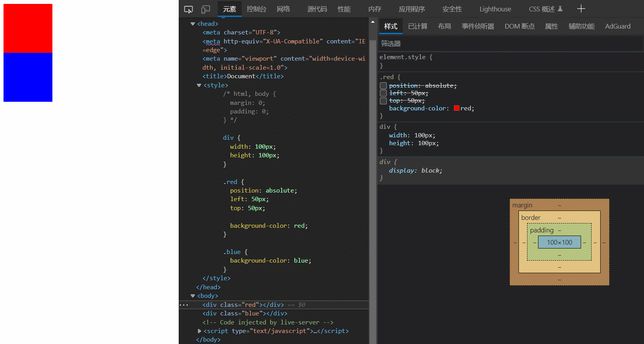Click the margin label in box model
Screen dimensions: 644x344
(x=522, y=205)
